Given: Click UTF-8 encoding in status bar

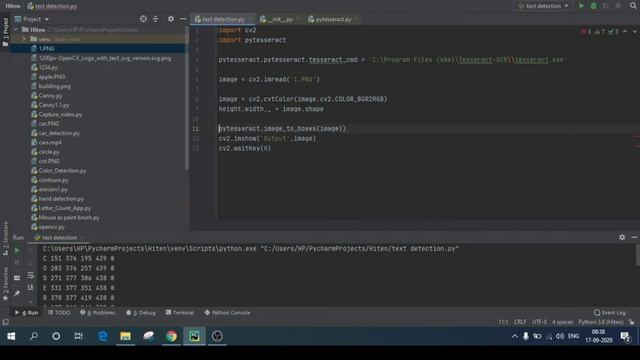Looking at the screenshot, I should tap(539, 322).
